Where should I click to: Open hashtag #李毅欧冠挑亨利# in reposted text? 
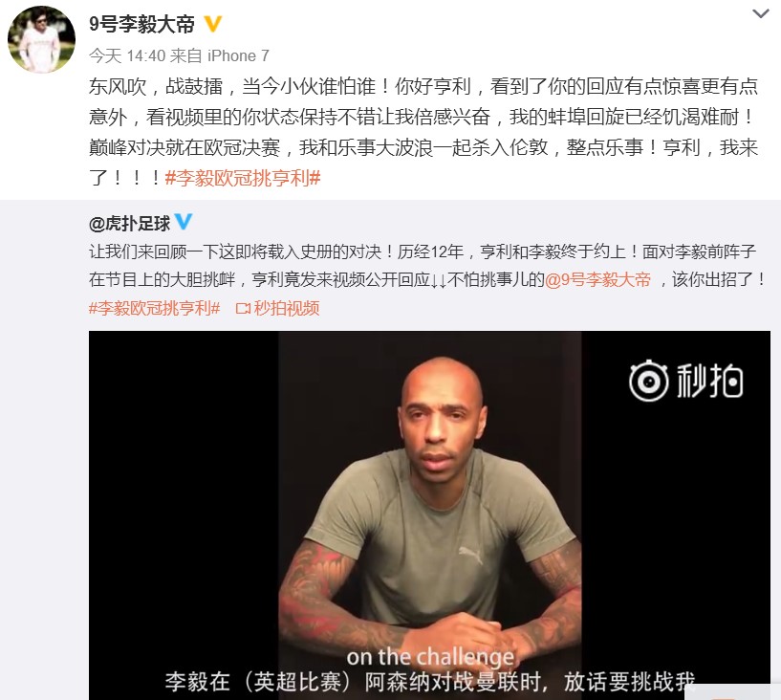tap(155, 308)
